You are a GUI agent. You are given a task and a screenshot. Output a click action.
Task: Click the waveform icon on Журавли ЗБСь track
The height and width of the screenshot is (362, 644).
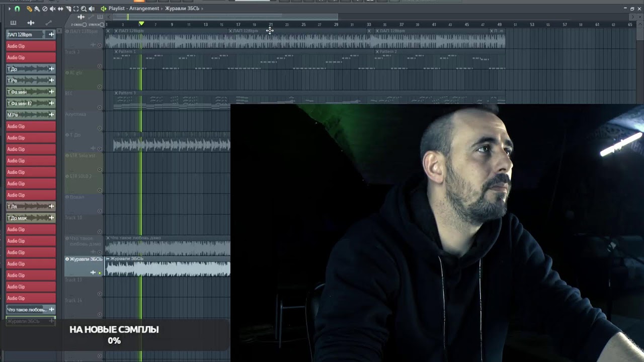[93, 273]
